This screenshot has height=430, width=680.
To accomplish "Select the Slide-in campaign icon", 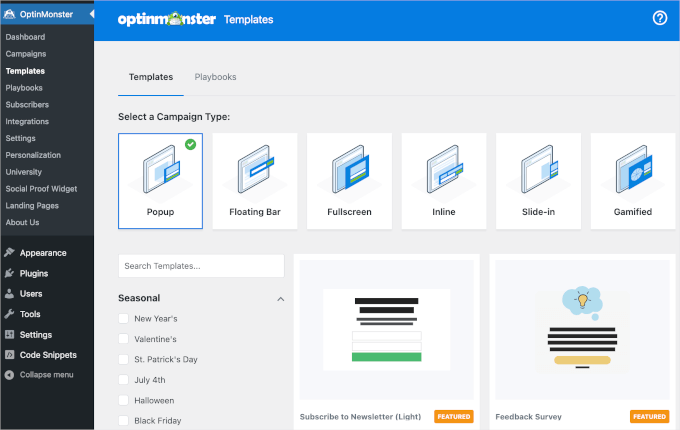I will 539,169.
